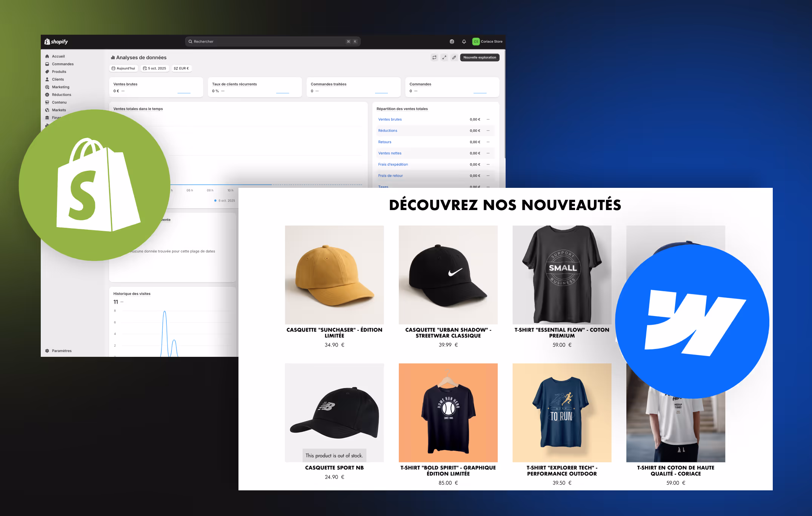
Task: Click the Coriace Store avatar
Action: [x=476, y=41]
